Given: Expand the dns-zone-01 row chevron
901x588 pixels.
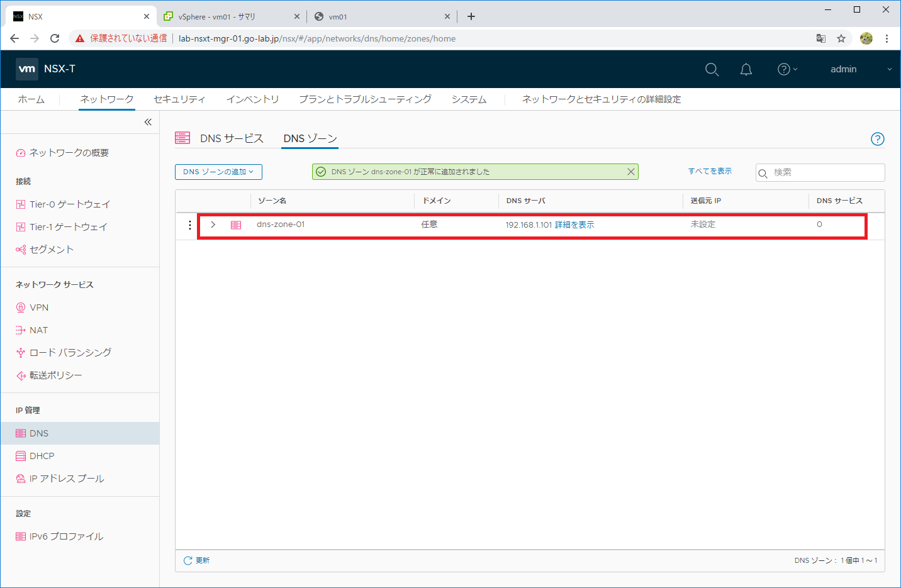Looking at the screenshot, I should click(x=213, y=225).
